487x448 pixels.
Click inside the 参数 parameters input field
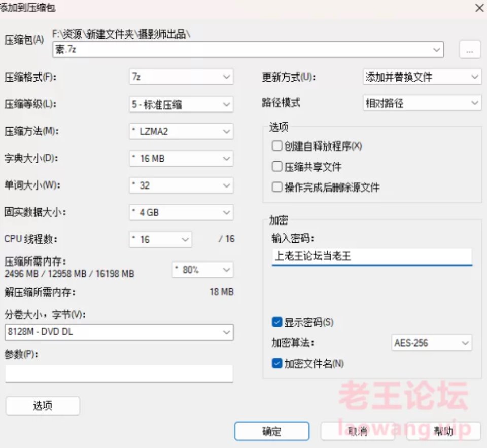coord(119,374)
